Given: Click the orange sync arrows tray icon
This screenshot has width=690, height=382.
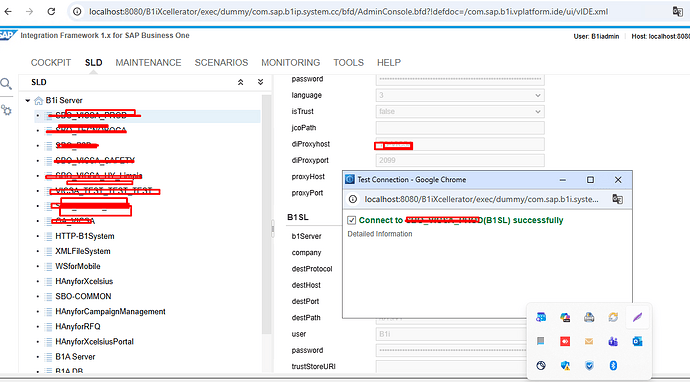Looking at the screenshot, I should (613, 317).
